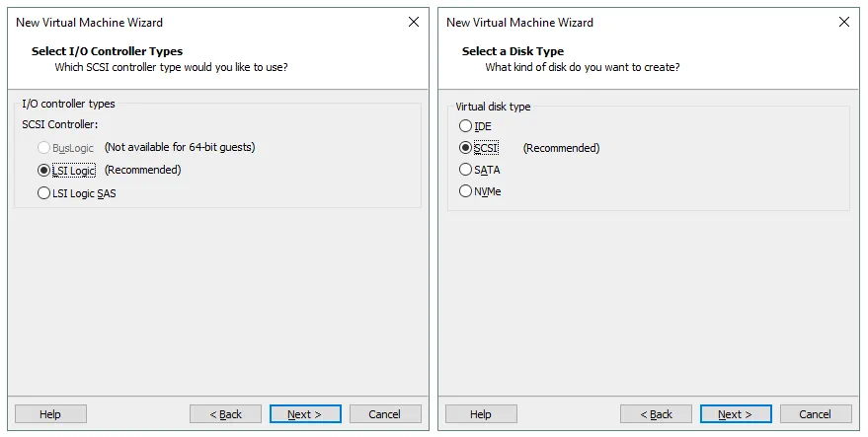Go Back from the Disk Type dialog

656,414
